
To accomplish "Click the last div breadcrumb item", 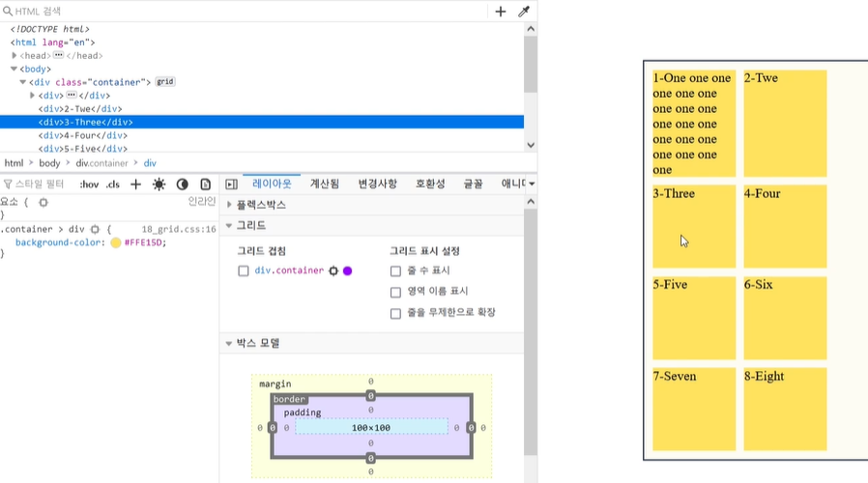I will (150, 163).
